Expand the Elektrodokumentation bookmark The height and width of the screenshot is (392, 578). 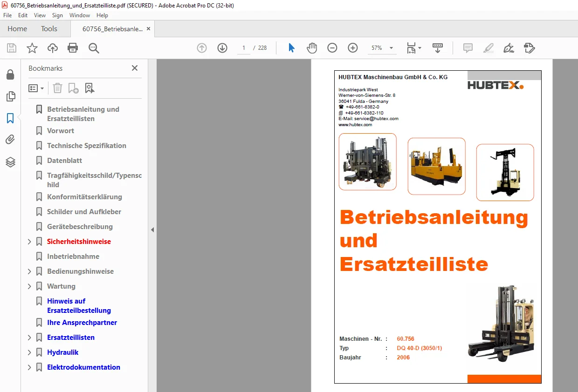(29, 367)
